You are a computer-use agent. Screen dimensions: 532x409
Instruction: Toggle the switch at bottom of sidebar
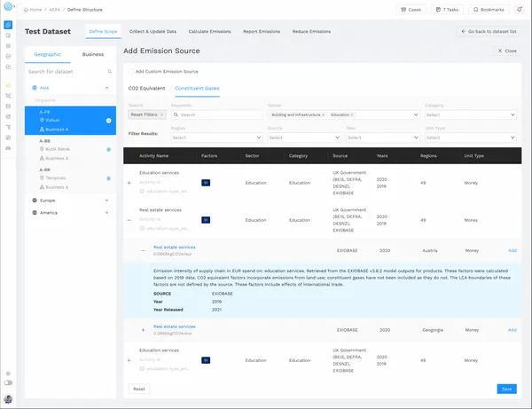tap(8, 383)
